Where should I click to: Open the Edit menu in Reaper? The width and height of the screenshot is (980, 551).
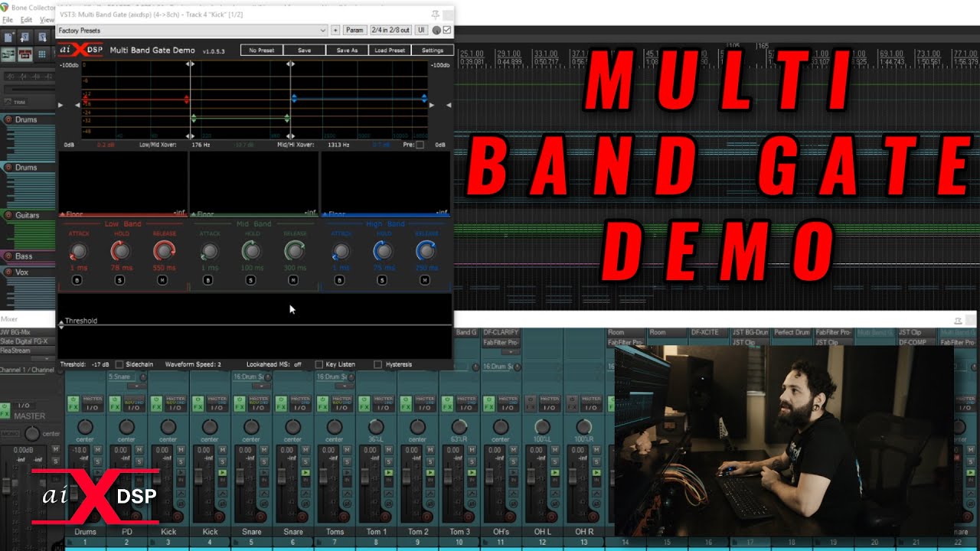point(26,20)
